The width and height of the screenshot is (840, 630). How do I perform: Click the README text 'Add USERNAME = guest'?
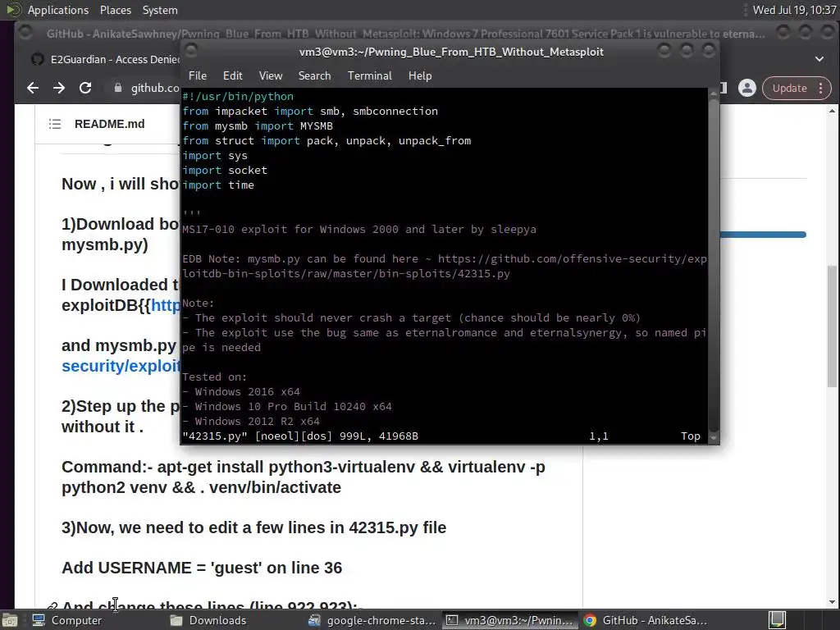click(x=202, y=568)
